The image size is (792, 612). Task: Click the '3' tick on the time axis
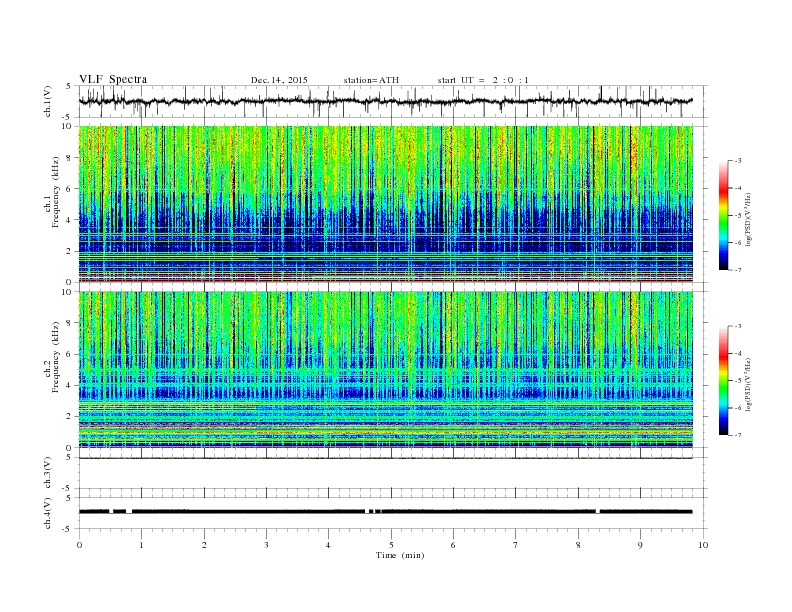click(x=266, y=545)
